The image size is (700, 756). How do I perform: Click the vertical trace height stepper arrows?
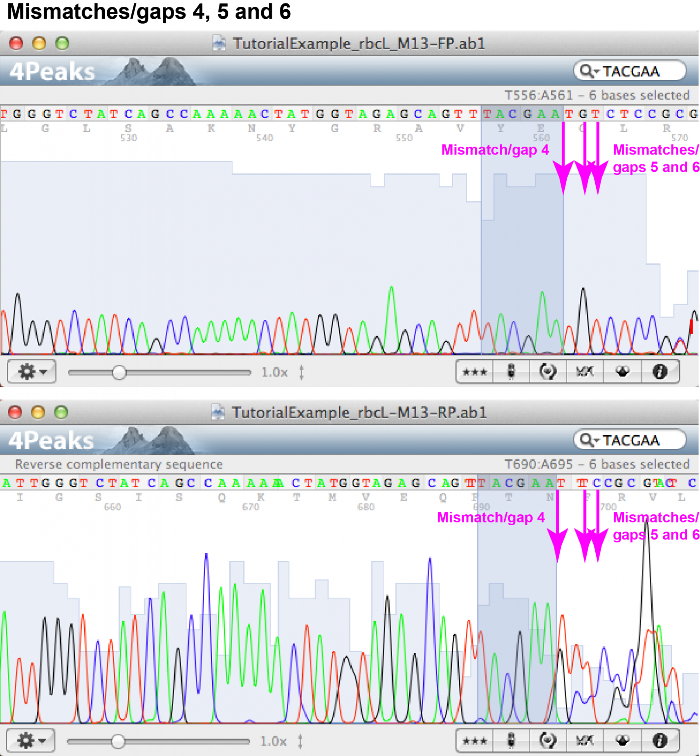coord(301,373)
